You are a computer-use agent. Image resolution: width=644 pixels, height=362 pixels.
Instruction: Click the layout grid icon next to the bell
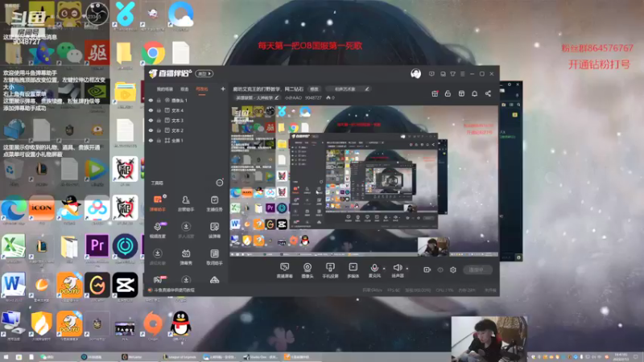[461, 93]
